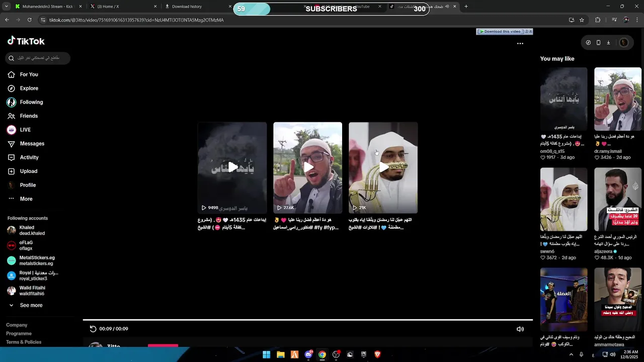Click the video progress bar
This screenshot has width=644, height=362.
[x=308, y=320]
